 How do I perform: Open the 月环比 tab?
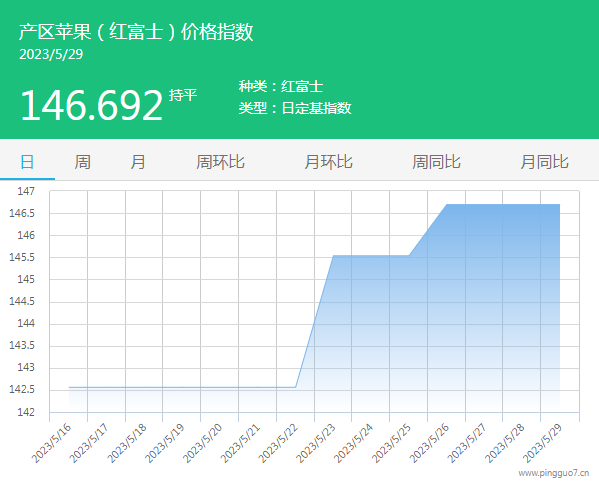[328, 162]
